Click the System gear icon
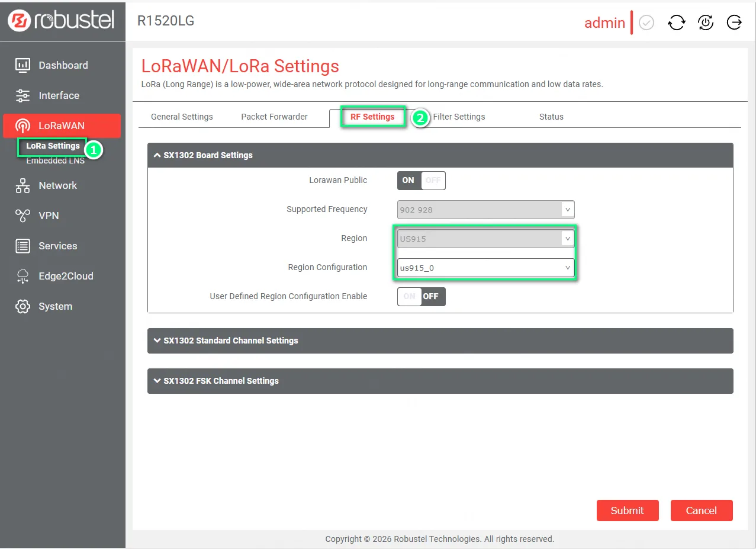This screenshot has height=549, width=756. point(22,306)
